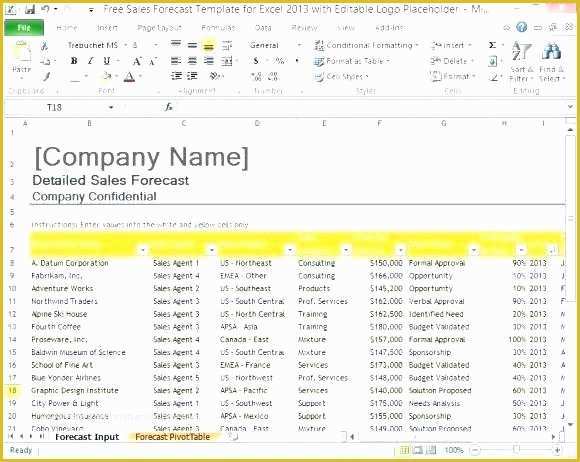Toggle Underline formatting

tap(107, 61)
